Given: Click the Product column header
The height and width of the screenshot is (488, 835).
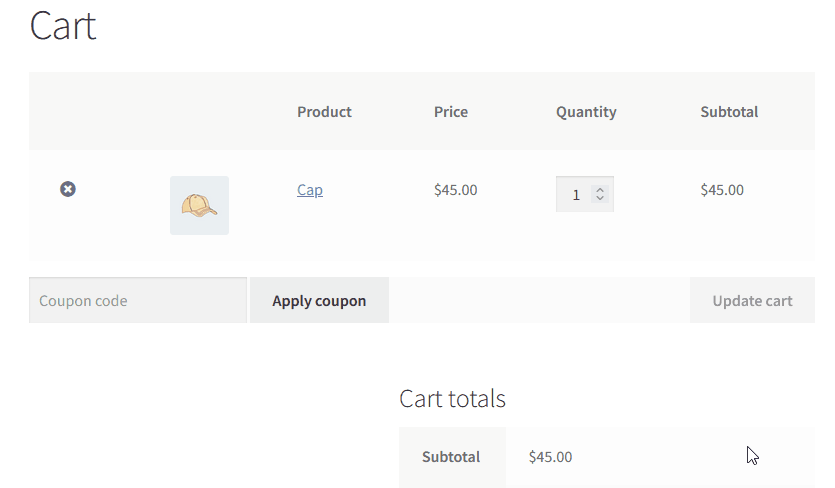Looking at the screenshot, I should click(x=324, y=112).
